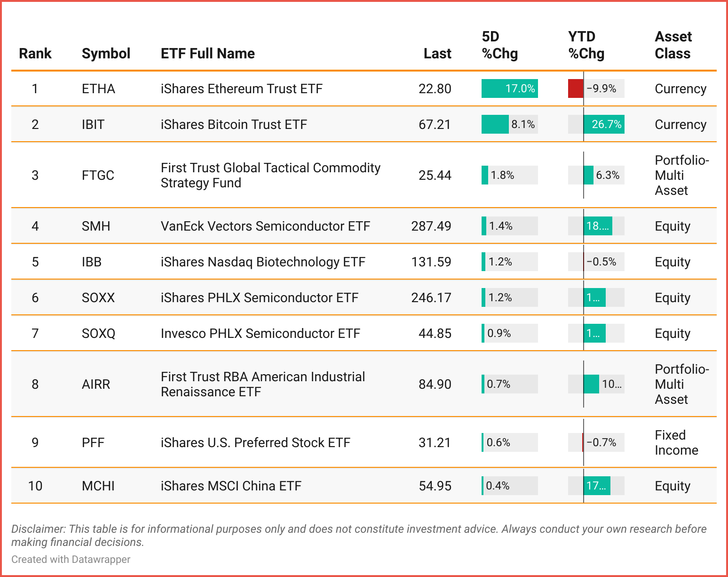Select the iShares MSCI China ETF name
This screenshot has height=577, width=728.
pos(231,486)
